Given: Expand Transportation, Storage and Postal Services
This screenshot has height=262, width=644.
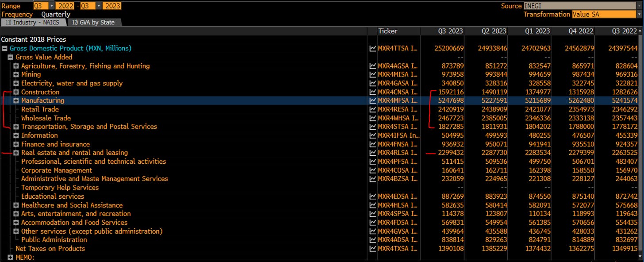Looking at the screenshot, I should tap(16, 127).
